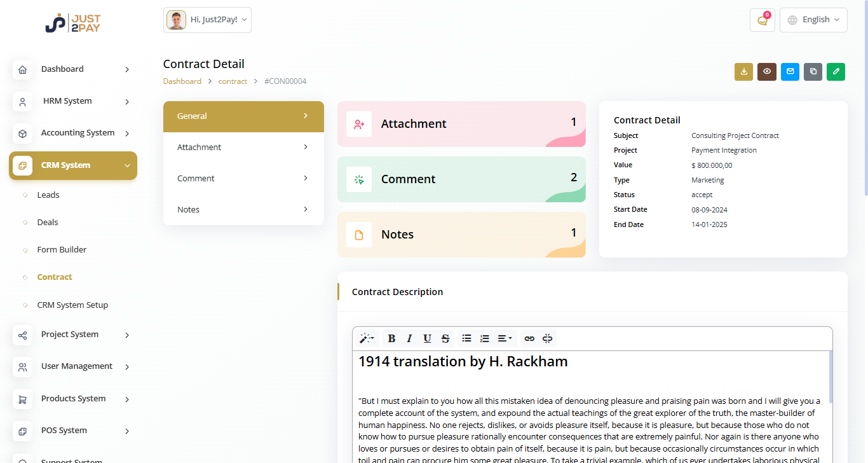Toggle bold formatting in editor
Viewport: 868px width, 463px height.
click(391, 338)
